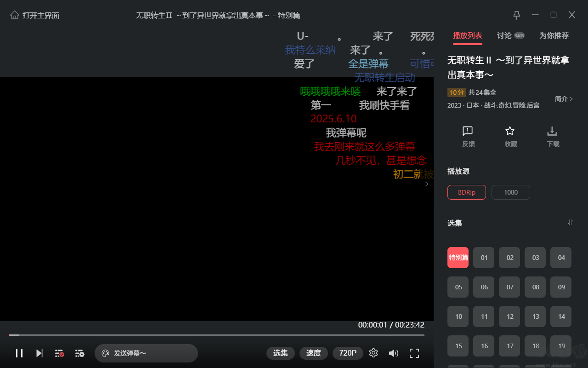
Task: Click the palette icon in the danmaku box
Action: pos(105,353)
